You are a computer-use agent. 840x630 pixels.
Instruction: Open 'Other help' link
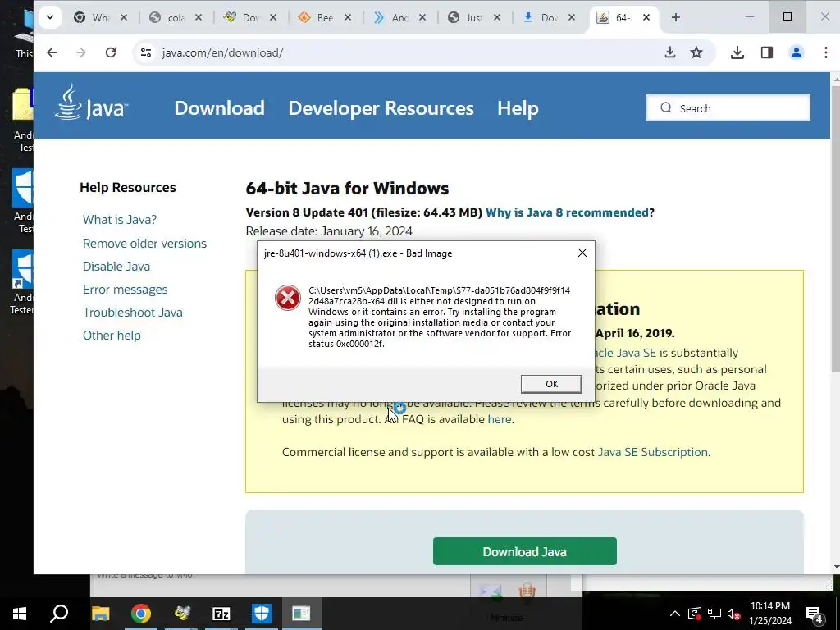point(112,336)
